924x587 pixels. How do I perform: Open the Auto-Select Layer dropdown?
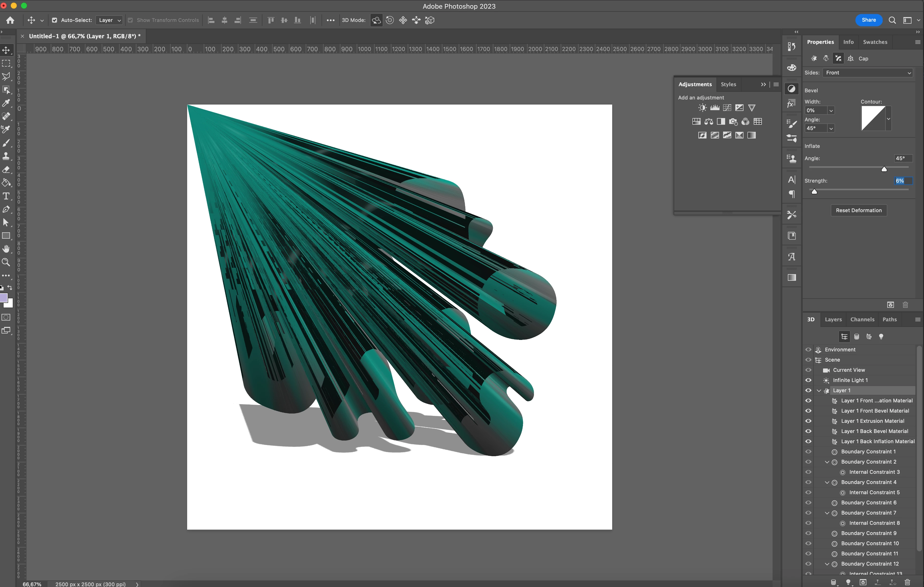[109, 20]
